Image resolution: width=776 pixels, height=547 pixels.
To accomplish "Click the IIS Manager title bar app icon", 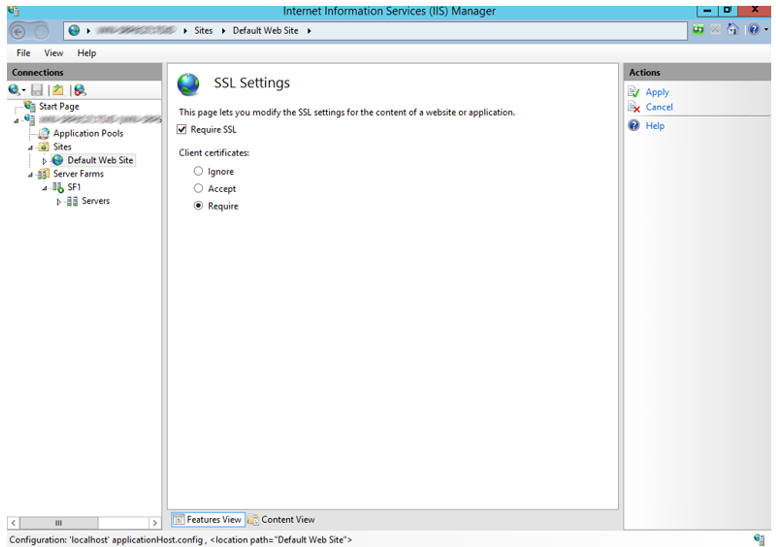I will point(13,10).
